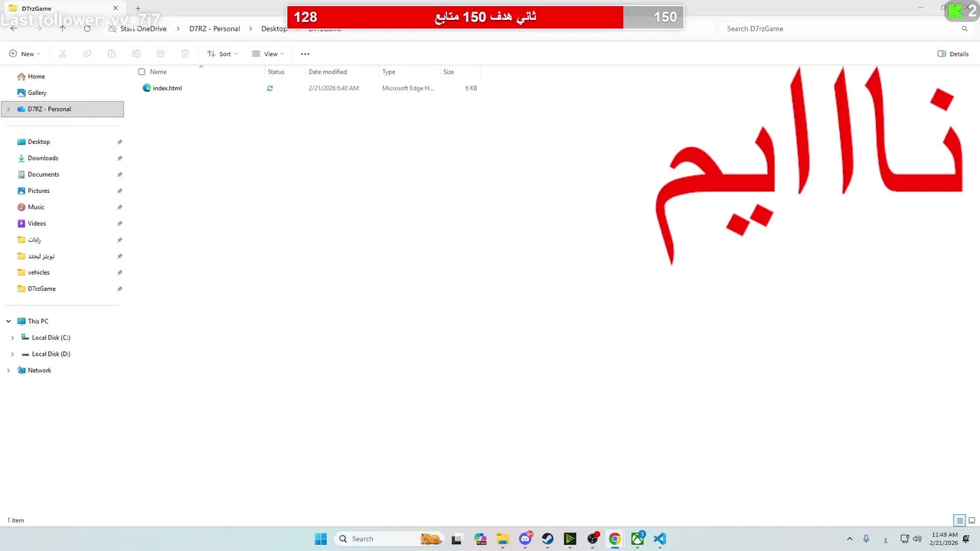Open Gallery in navigation pane
This screenshot has height=551, width=980.
(x=37, y=93)
